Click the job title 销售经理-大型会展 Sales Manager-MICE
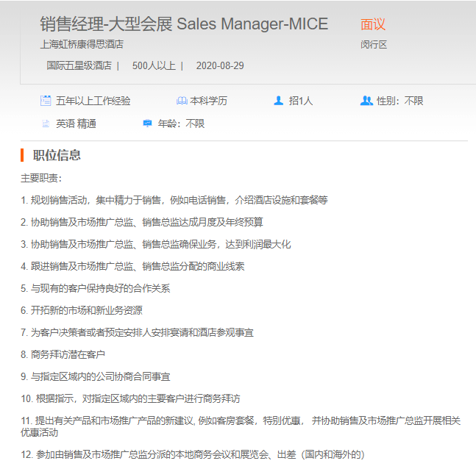This screenshot has height=469, width=476. pos(184,24)
